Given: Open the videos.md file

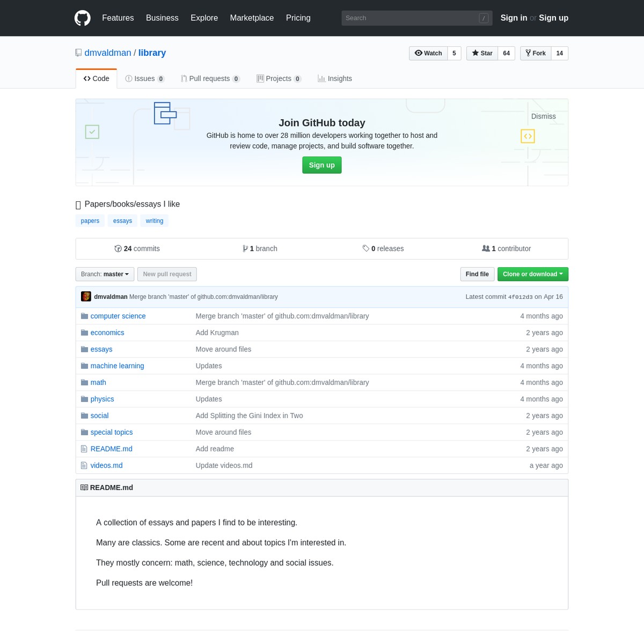Looking at the screenshot, I should [x=107, y=466].
